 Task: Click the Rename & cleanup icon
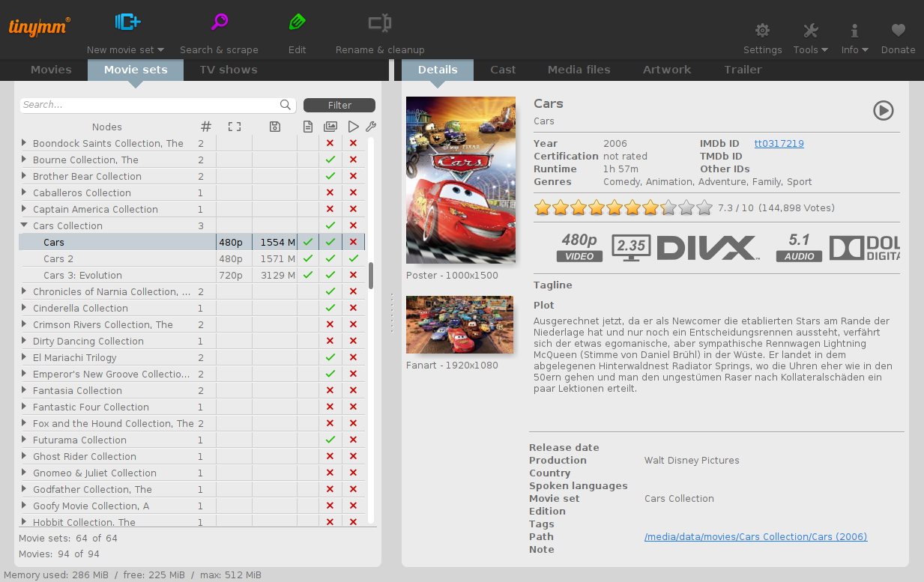tap(380, 23)
